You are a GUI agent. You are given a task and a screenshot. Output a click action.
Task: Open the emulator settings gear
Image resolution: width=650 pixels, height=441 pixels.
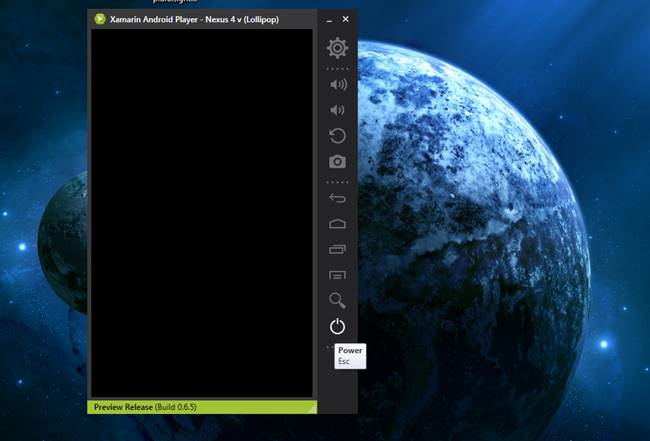(337, 48)
